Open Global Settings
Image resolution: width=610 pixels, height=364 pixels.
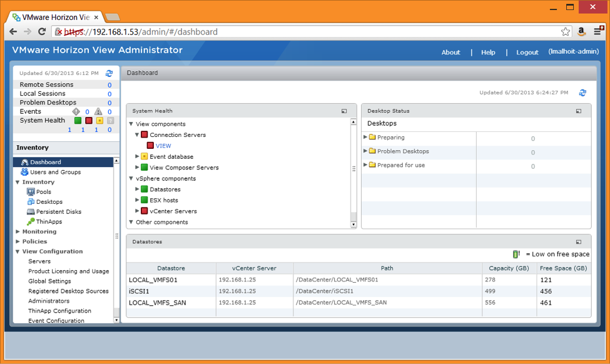49,281
